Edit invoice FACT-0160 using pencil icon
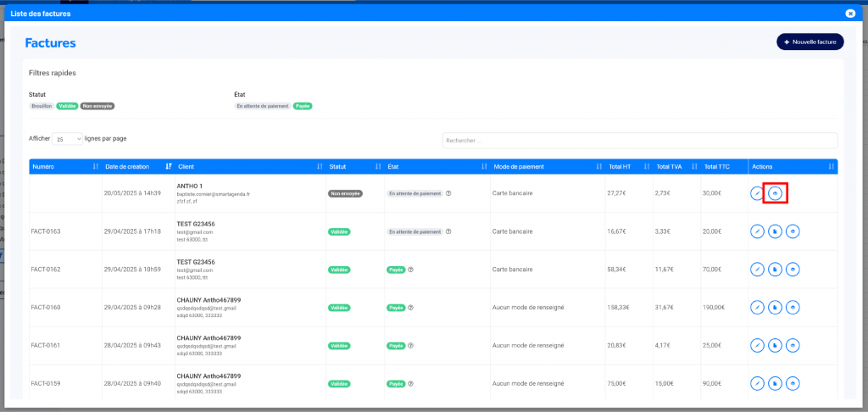This screenshot has width=868, height=412. pyautogui.click(x=757, y=308)
